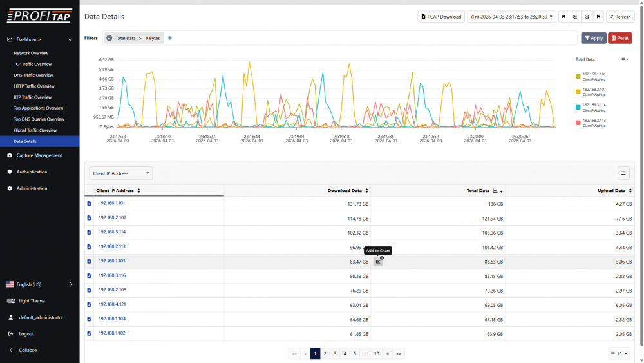The image size is (644, 363).
Task: Remove the Total Data filter chip
Action: 109,38
